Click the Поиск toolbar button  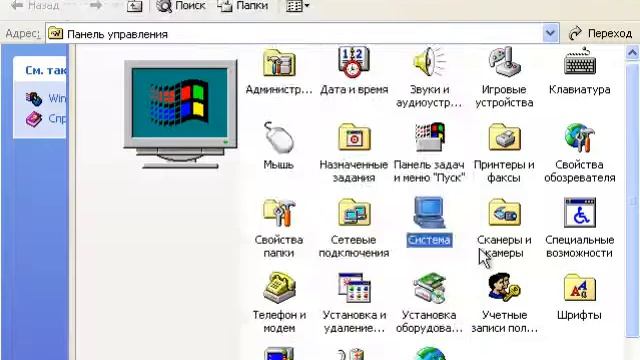coord(180,6)
